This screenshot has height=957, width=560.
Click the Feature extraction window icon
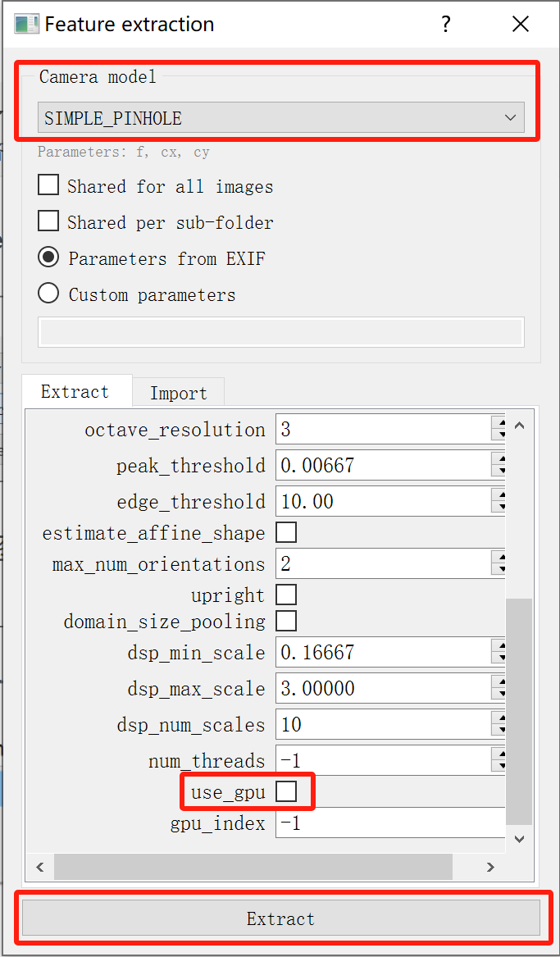26,24
